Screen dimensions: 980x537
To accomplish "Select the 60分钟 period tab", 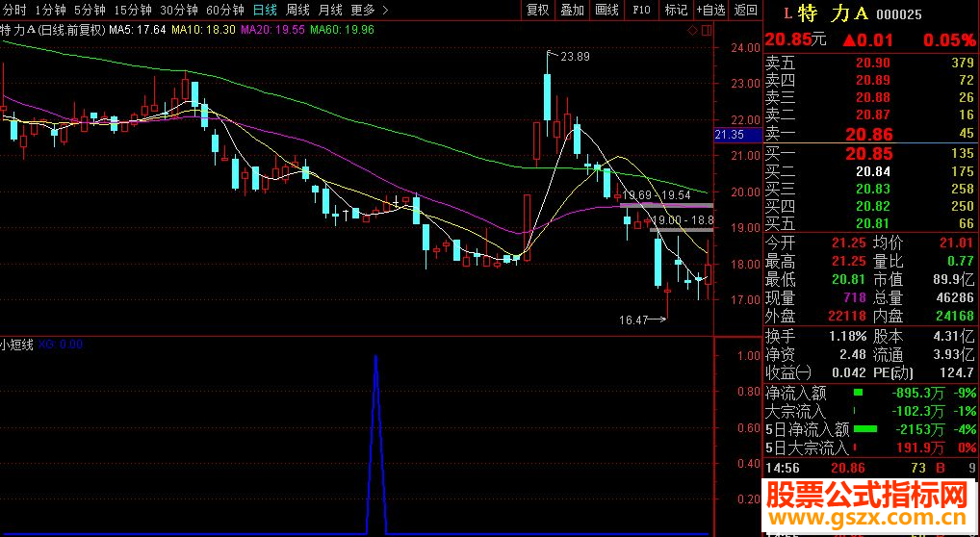I will click(225, 10).
